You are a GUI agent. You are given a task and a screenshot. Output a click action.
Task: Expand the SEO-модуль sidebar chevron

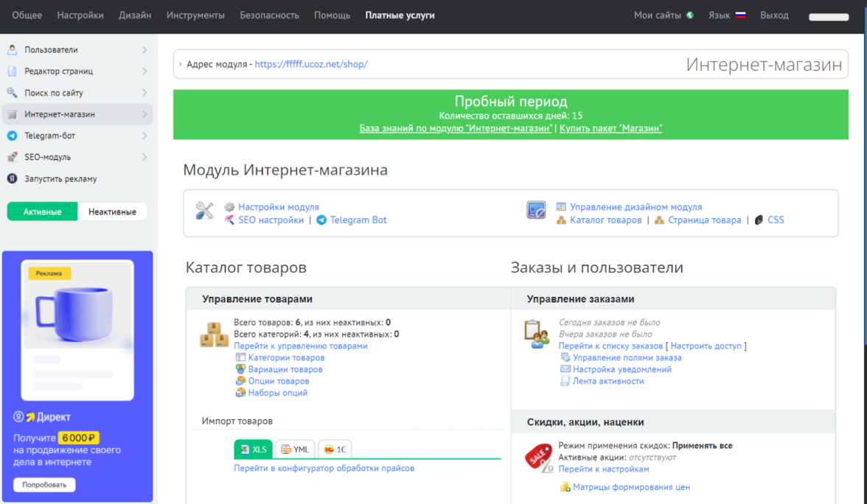tap(144, 157)
